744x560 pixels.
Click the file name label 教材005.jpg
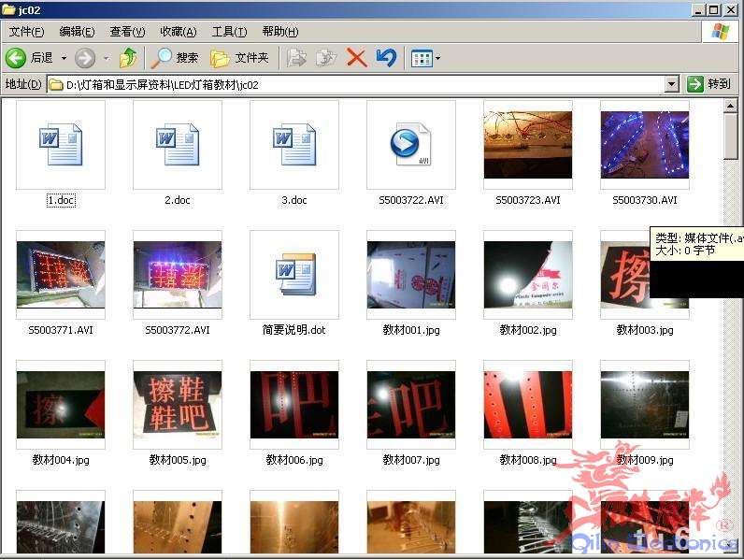pos(178,460)
